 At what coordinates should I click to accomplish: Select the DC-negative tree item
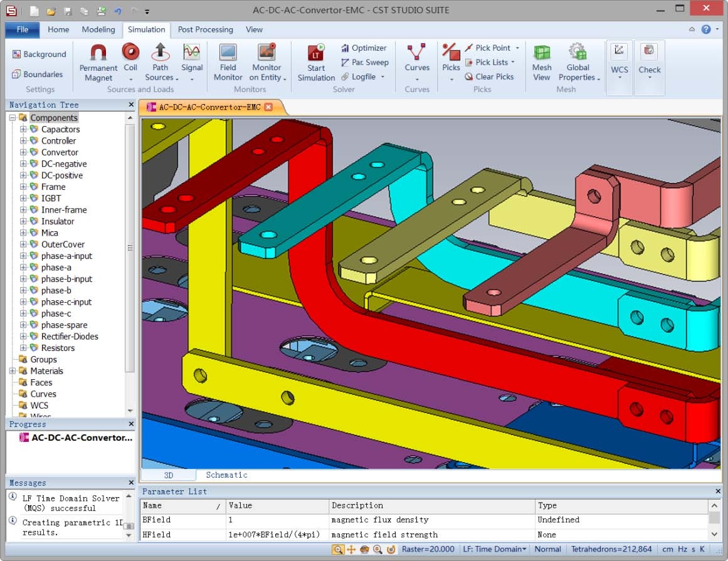(x=63, y=164)
